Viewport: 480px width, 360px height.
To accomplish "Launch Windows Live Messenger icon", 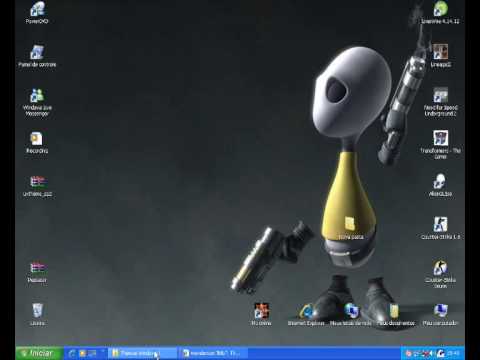I will tap(37, 102).
